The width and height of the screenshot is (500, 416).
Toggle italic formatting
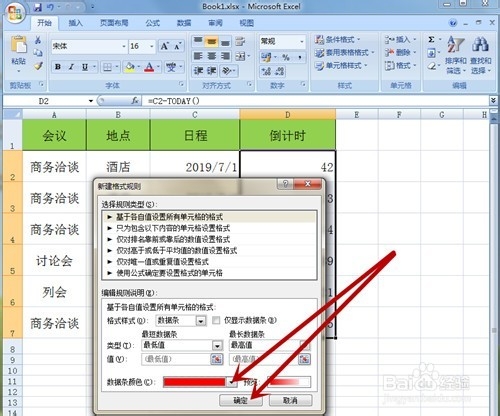(x=71, y=67)
